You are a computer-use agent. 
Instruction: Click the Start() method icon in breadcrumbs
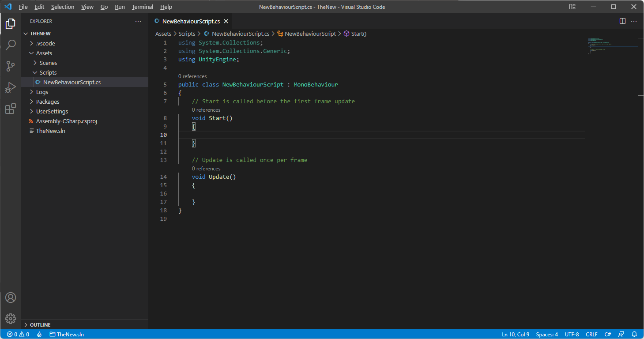[346, 34]
